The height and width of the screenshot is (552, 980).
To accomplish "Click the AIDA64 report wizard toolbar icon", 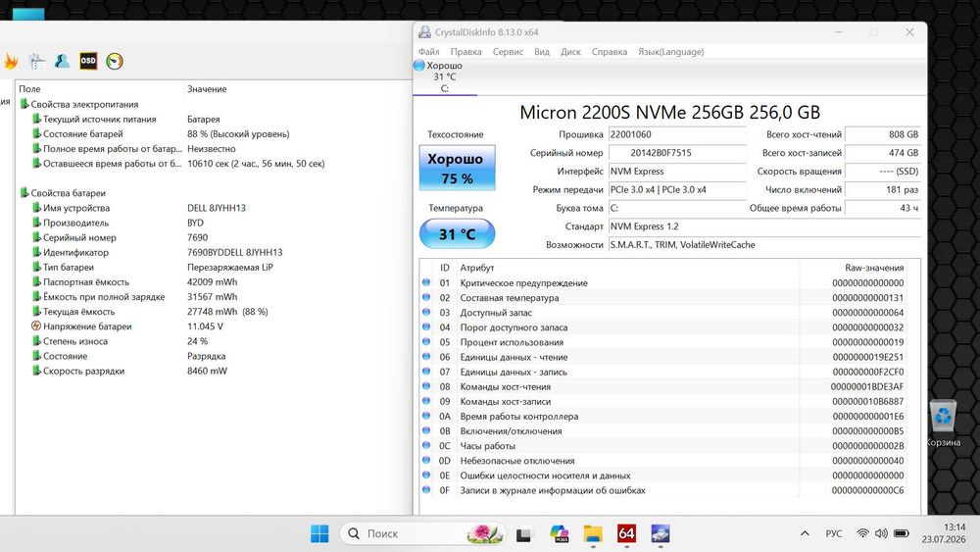I will (x=37, y=61).
